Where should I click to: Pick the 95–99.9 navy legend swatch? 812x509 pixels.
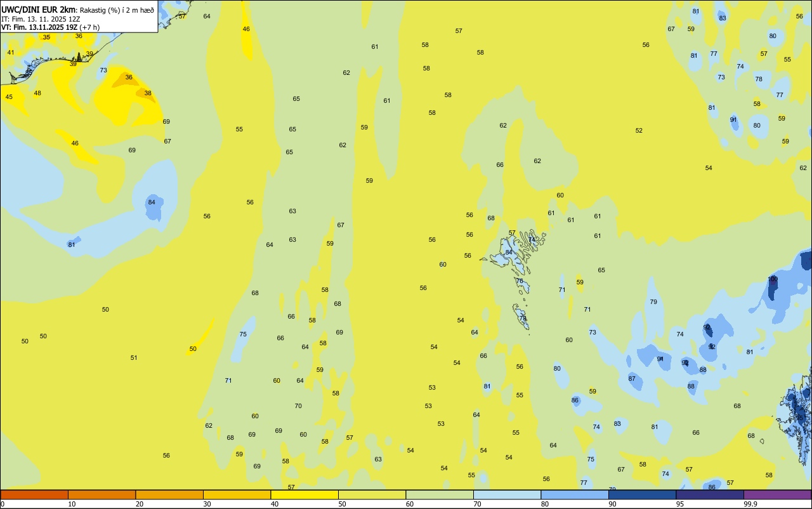coord(710,494)
